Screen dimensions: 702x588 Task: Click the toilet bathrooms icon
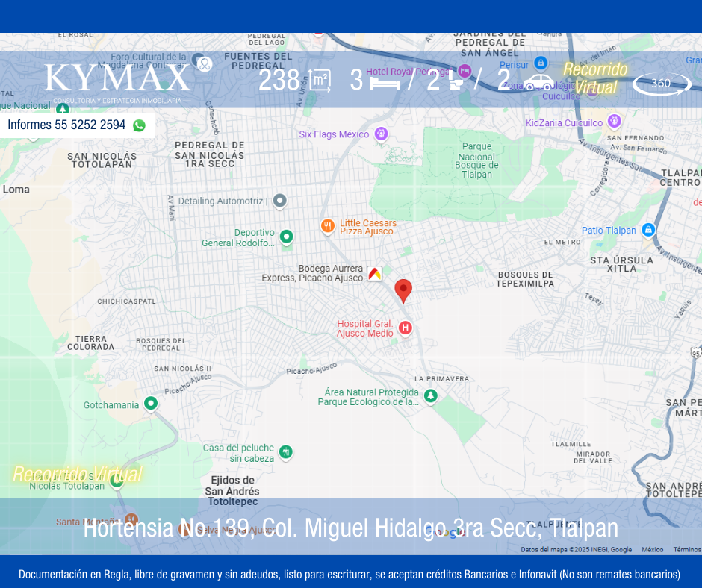pos(456,81)
